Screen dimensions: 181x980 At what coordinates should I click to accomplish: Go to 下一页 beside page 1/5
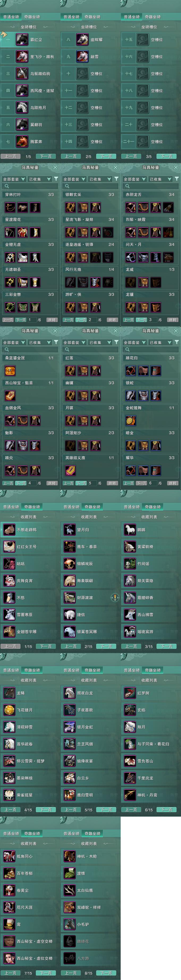[x=46, y=156]
